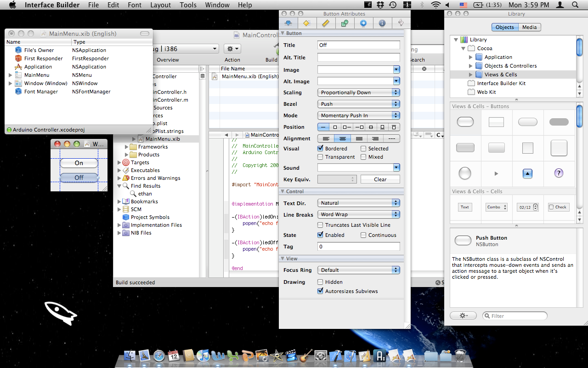
Task: Open the Font menu
Action: (135, 5)
